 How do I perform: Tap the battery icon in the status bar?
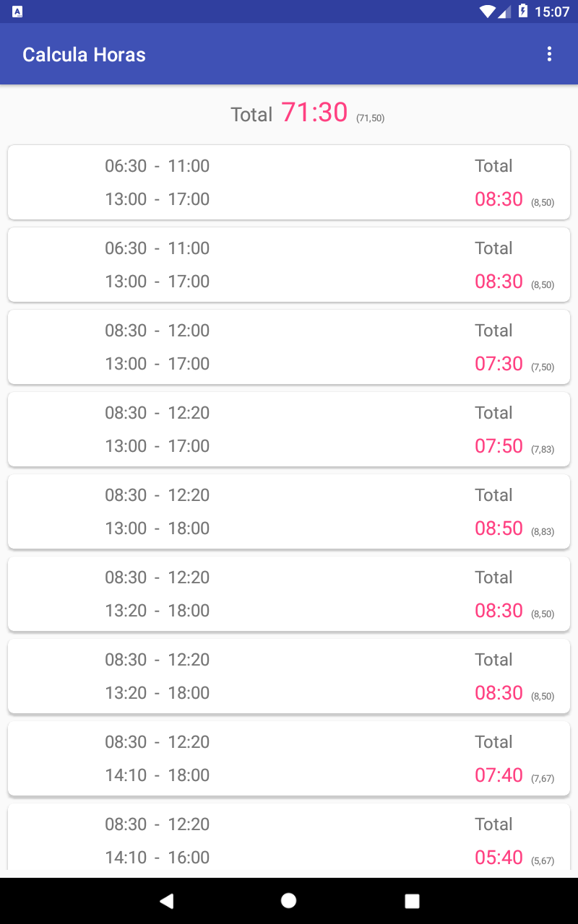(522, 12)
